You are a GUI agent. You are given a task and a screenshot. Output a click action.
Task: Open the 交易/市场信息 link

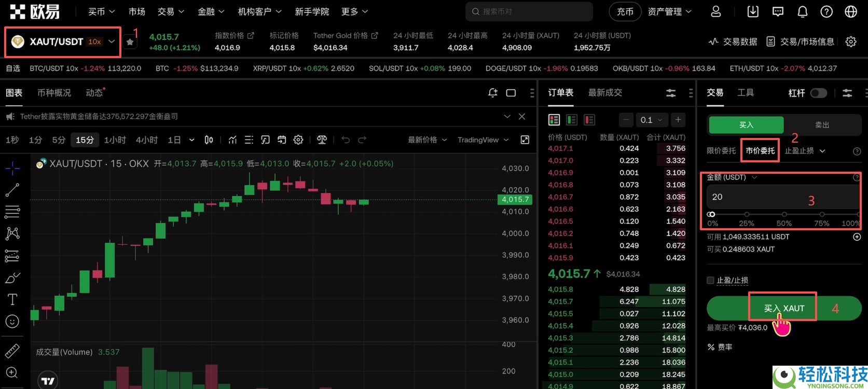tap(801, 41)
